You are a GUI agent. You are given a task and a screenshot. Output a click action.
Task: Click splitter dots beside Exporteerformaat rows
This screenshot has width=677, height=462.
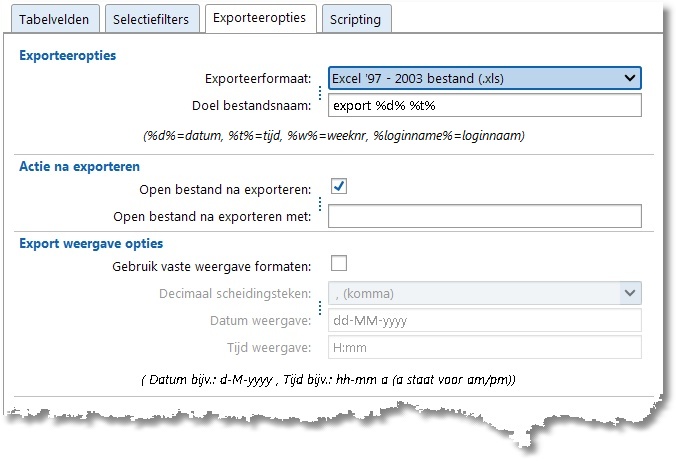320,92
